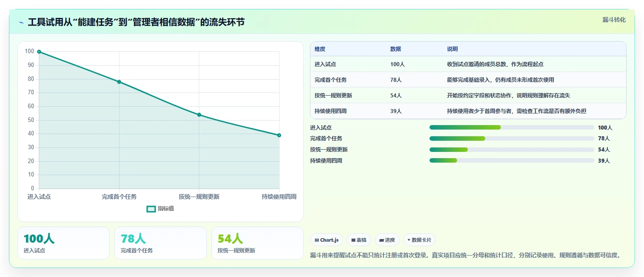This screenshot has width=644, height=277.
Task: Select the 按统一规则更新 cell in the table
Action: (333, 96)
